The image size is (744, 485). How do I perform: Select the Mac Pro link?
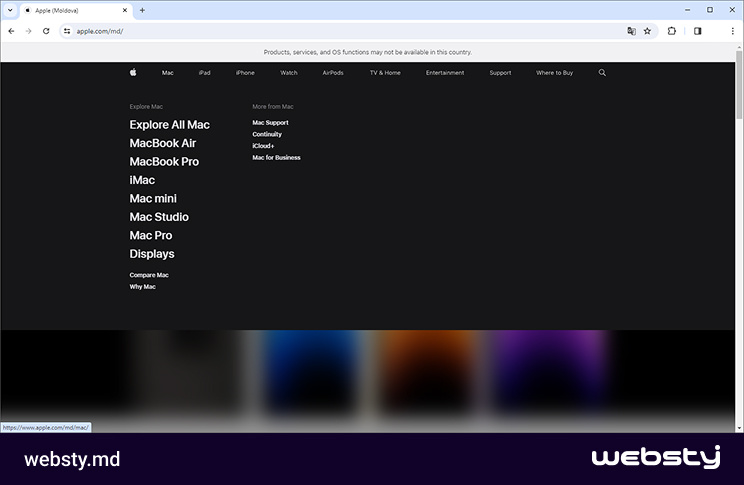[x=151, y=236]
